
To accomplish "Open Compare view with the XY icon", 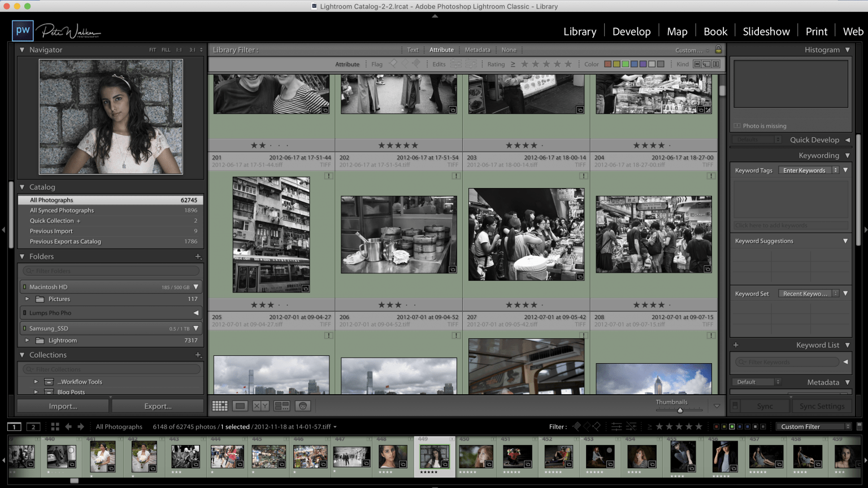I will coord(261,406).
